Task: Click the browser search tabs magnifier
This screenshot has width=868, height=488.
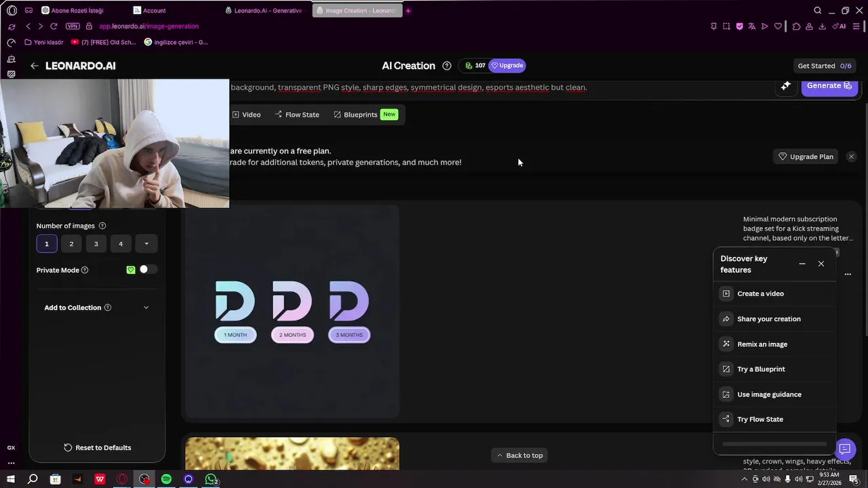Action: pos(817,10)
